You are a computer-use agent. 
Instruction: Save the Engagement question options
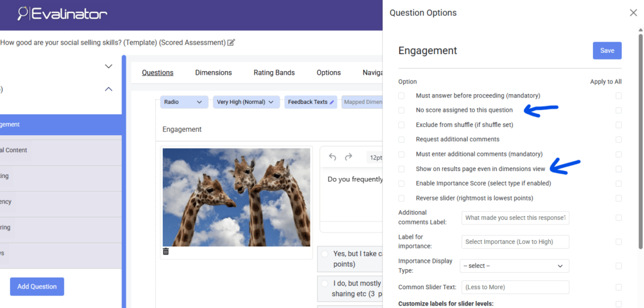607,50
